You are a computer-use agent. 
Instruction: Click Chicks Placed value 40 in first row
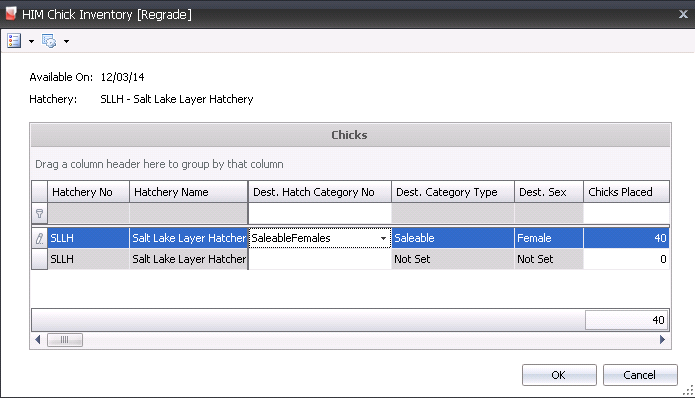626,238
